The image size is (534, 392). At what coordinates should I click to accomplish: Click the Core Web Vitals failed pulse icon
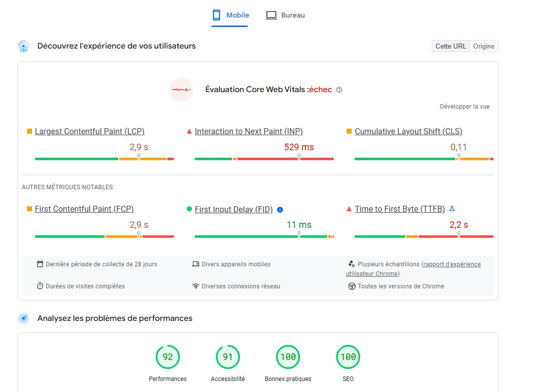(x=181, y=90)
